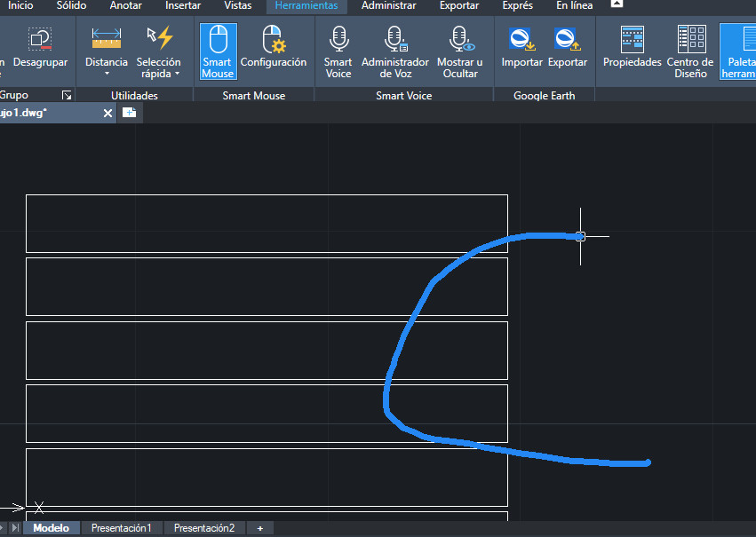Switch to the En línea ribbon tab

574,6
